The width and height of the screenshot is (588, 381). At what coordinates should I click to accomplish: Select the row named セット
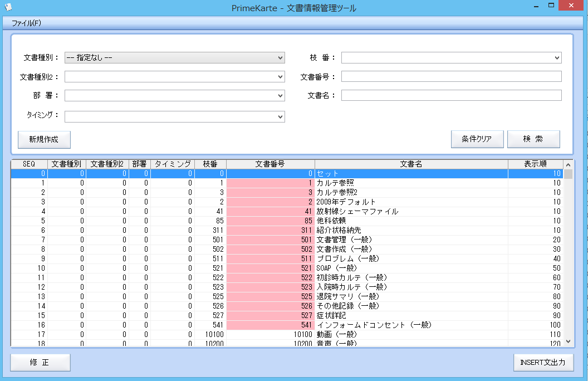point(287,174)
